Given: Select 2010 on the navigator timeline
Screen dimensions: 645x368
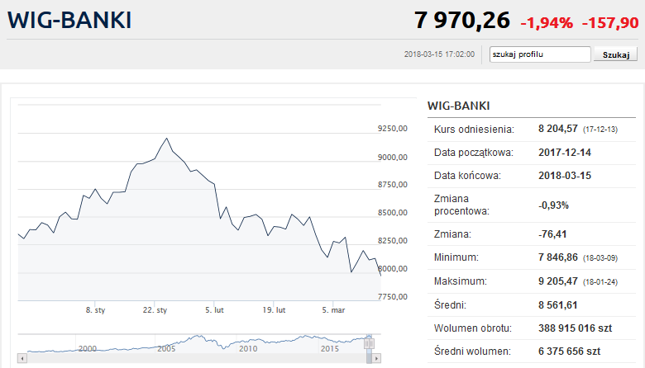Looking at the screenshot, I should click(248, 349).
